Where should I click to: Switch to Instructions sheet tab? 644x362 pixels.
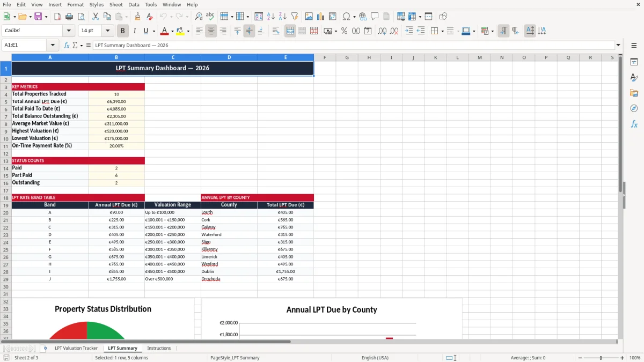tap(159, 348)
